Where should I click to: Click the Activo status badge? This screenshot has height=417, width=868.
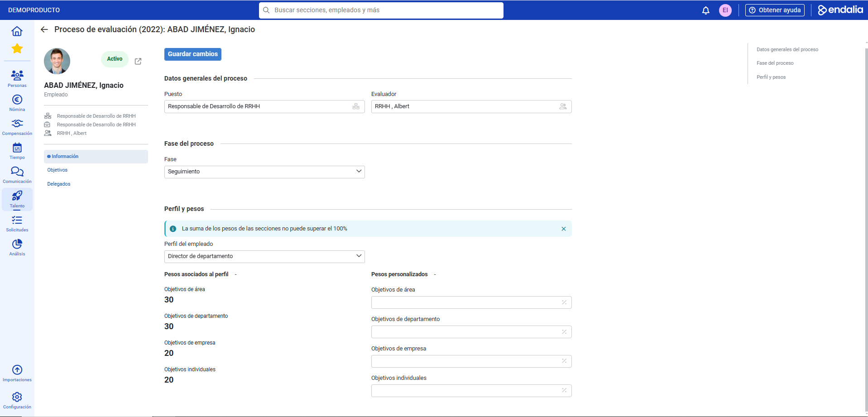click(115, 59)
